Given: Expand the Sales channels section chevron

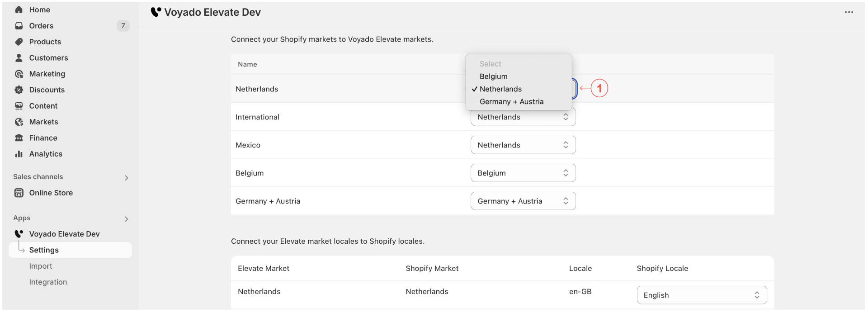Looking at the screenshot, I should point(126,178).
